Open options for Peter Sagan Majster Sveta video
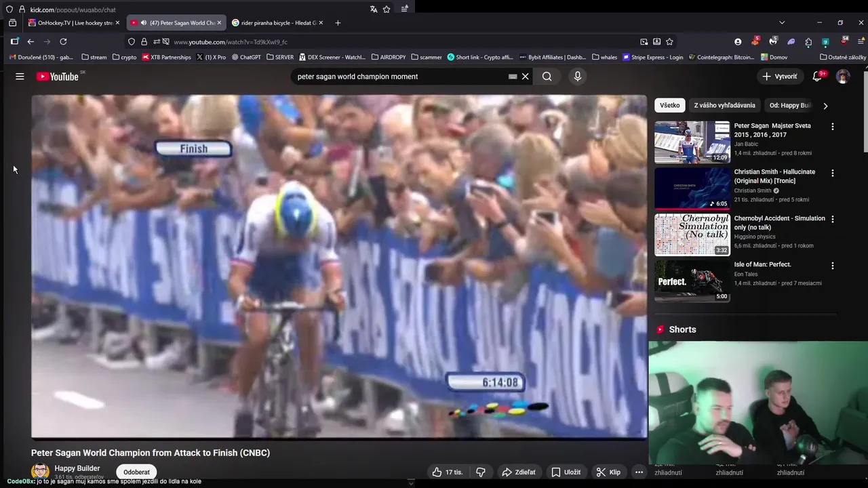868x488 pixels. [833, 127]
